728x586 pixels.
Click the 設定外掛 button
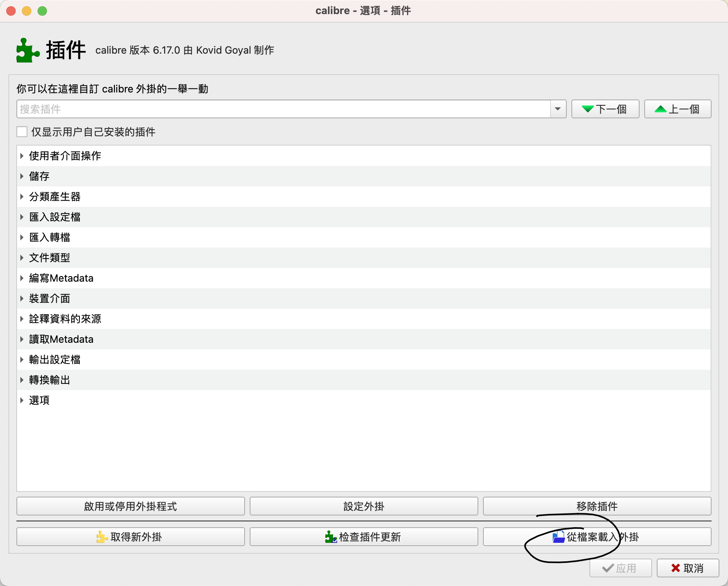click(364, 506)
